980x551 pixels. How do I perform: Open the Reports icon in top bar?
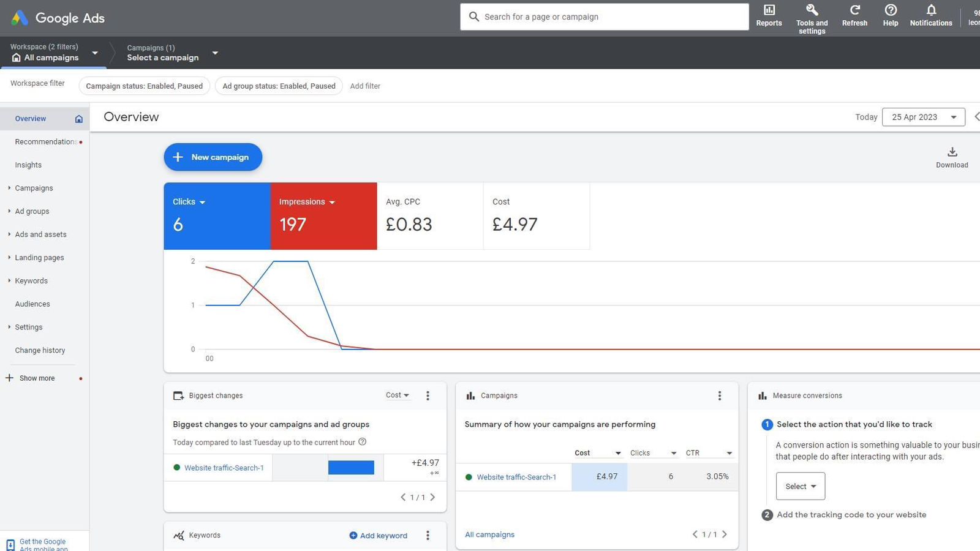[769, 10]
